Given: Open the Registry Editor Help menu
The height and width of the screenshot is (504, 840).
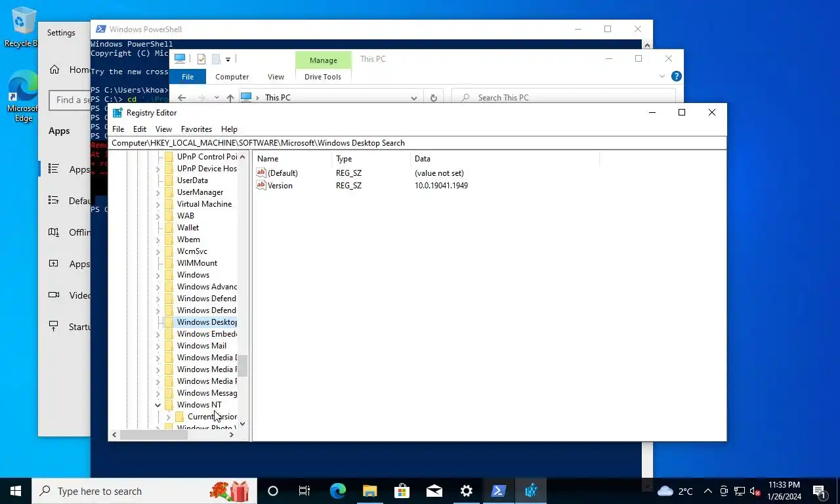Looking at the screenshot, I should coord(229,129).
